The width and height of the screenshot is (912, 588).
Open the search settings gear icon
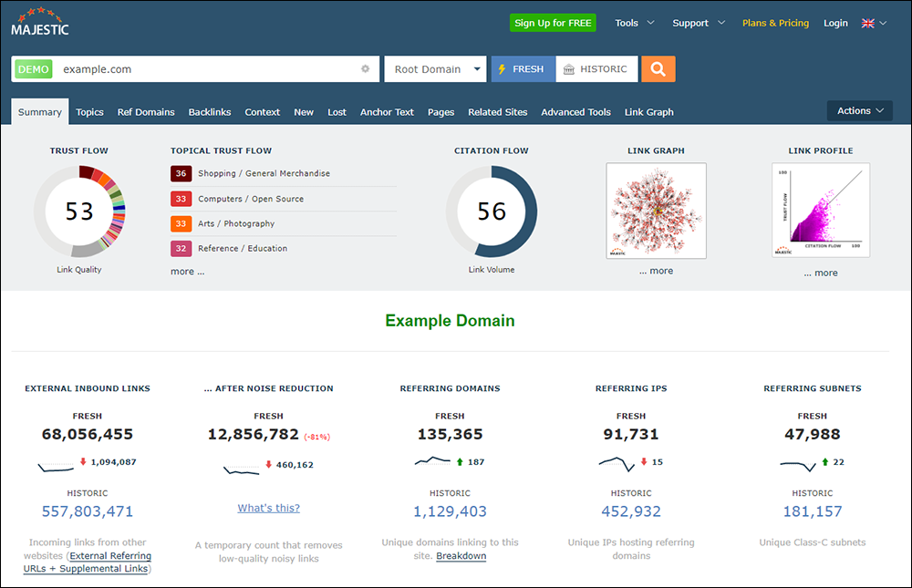point(366,68)
